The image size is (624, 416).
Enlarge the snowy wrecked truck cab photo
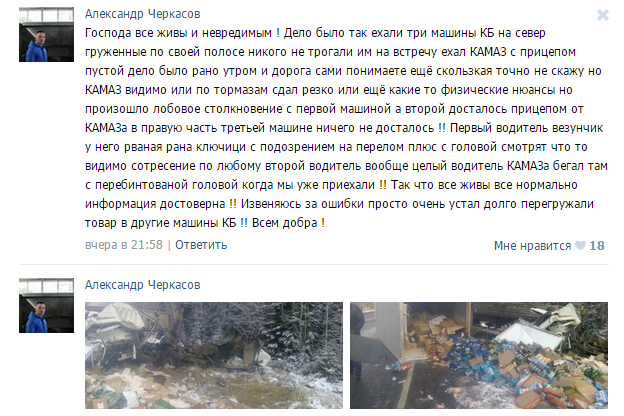coord(214,355)
